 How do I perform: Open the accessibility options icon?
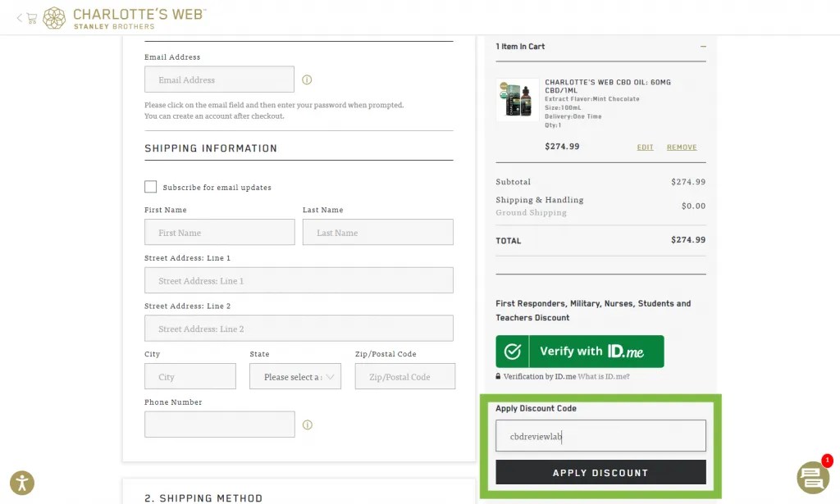click(x=22, y=483)
